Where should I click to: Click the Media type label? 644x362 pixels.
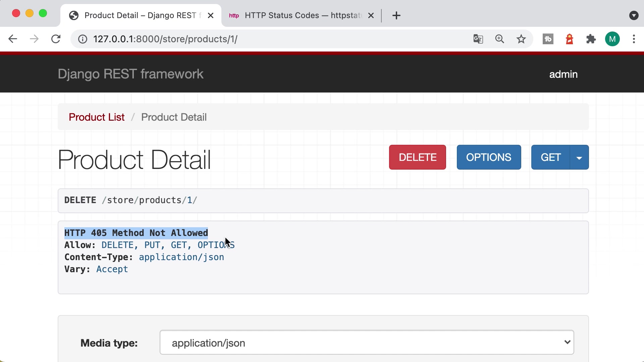109,343
